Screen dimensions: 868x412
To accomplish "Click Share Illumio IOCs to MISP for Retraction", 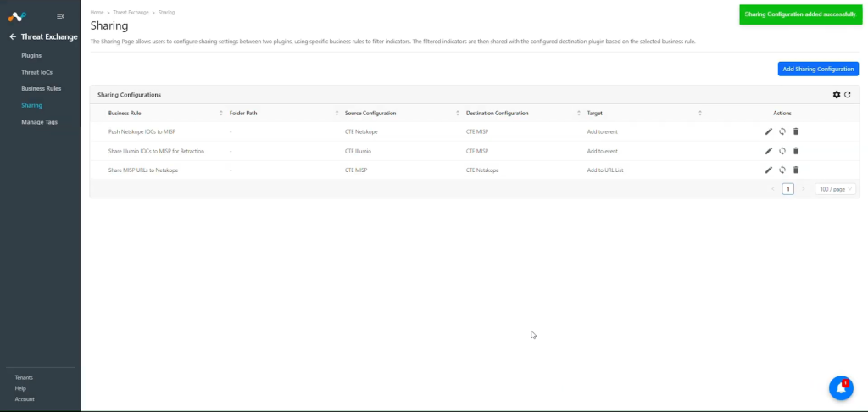I will 156,151.
